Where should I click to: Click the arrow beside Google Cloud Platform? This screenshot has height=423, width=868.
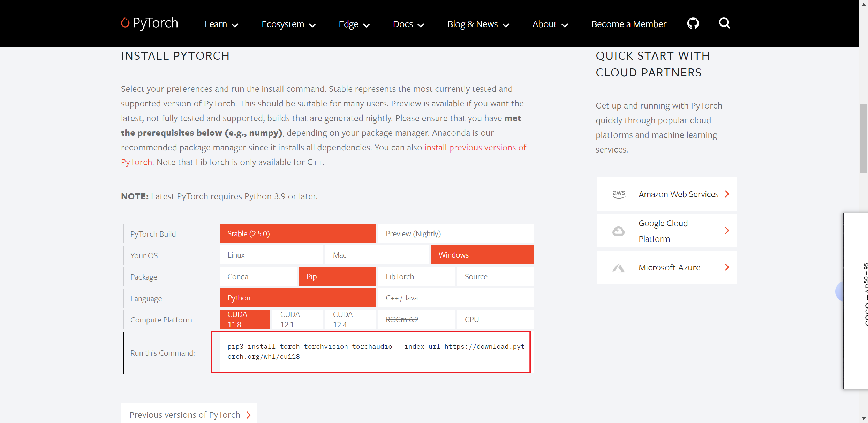pyautogui.click(x=727, y=231)
